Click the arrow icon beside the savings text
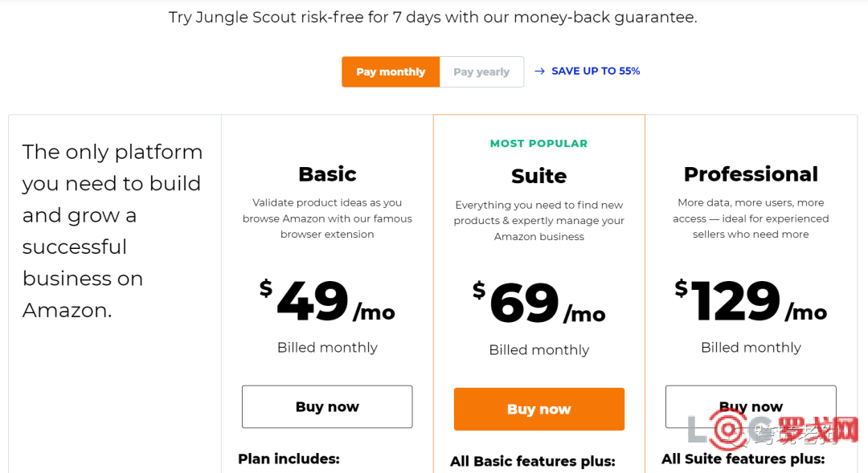868x473 pixels. point(539,71)
